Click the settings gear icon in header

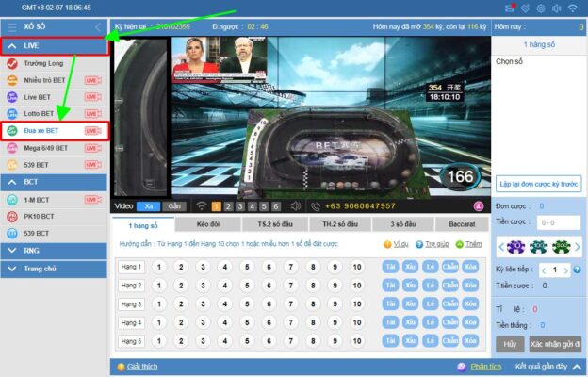tap(540, 8)
